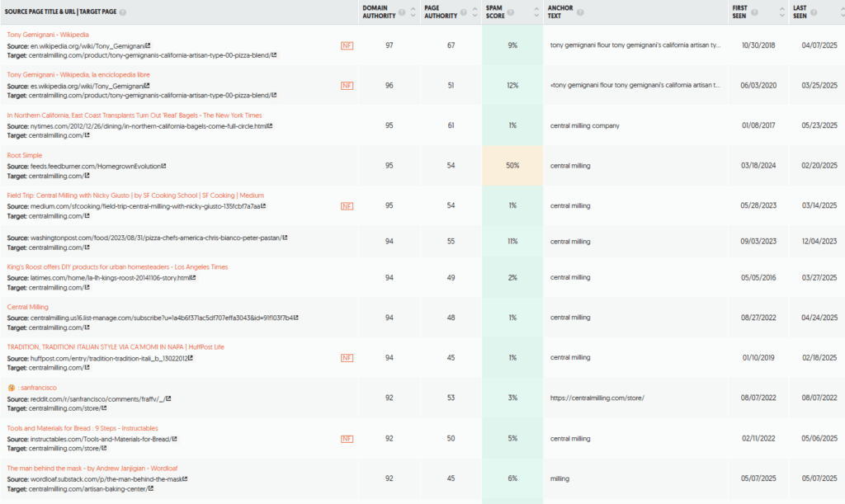Click the First Seen help icon
This screenshot has height=504, width=845.
(754, 12)
